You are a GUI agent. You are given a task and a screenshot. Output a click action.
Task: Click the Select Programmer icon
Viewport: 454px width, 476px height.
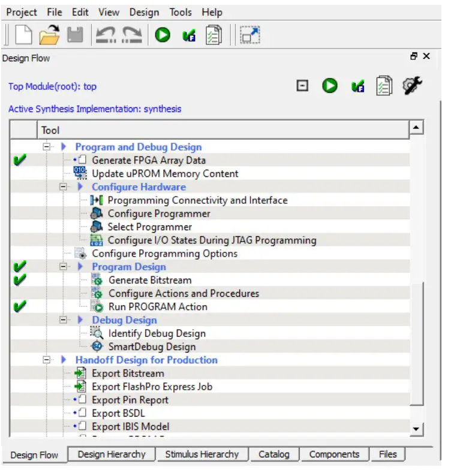(x=97, y=227)
